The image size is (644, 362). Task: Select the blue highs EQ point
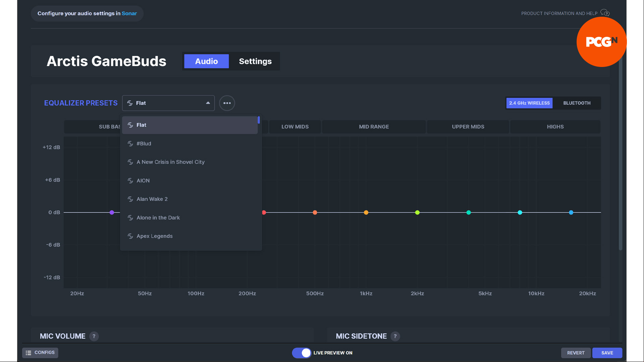(x=571, y=213)
